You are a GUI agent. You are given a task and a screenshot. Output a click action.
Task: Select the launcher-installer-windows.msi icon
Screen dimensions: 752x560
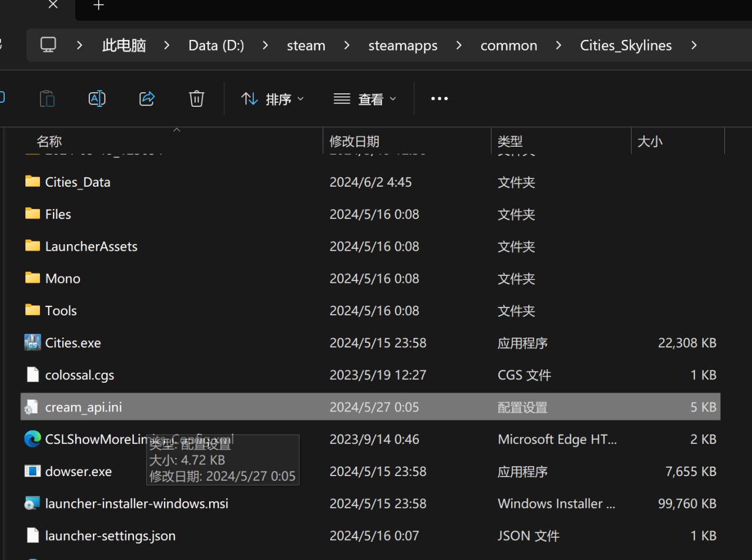click(32, 503)
